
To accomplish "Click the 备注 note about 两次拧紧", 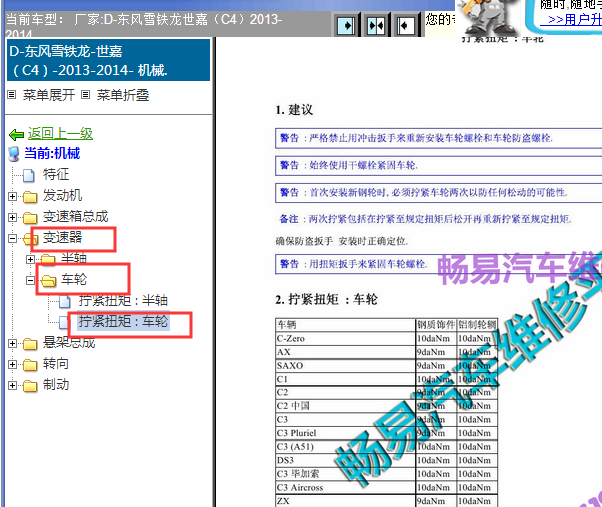I will [425, 219].
